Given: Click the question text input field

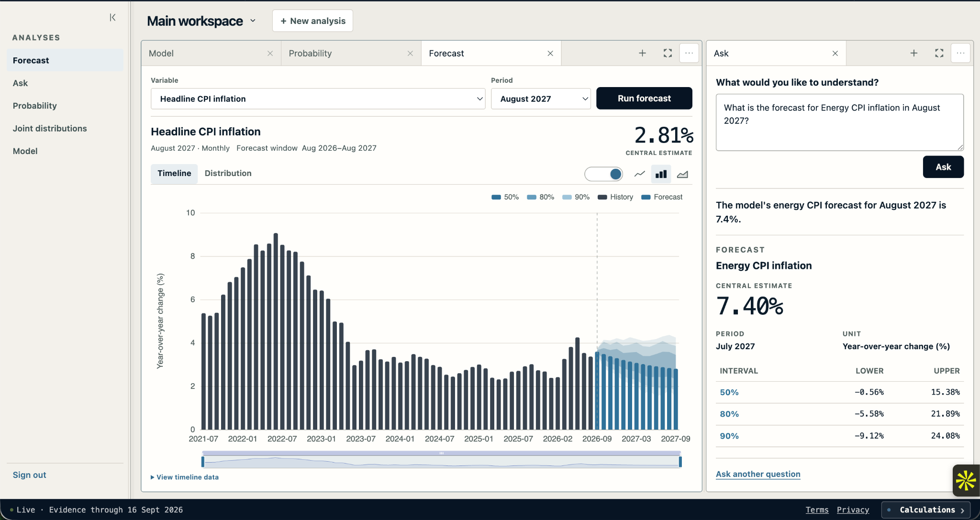Looking at the screenshot, I should point(840,122).
